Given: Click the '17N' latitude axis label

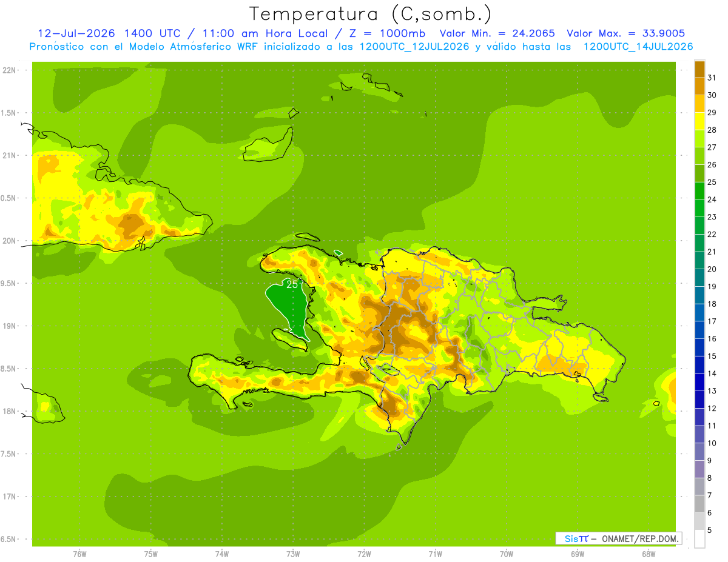Looking at the screenshot, I should coord(8,497).
